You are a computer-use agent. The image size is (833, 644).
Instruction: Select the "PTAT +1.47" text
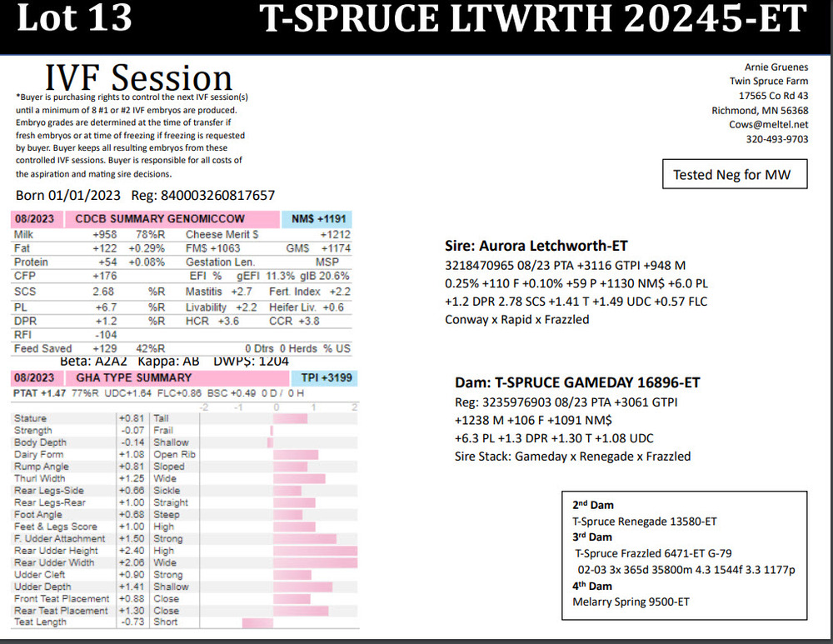39,393
